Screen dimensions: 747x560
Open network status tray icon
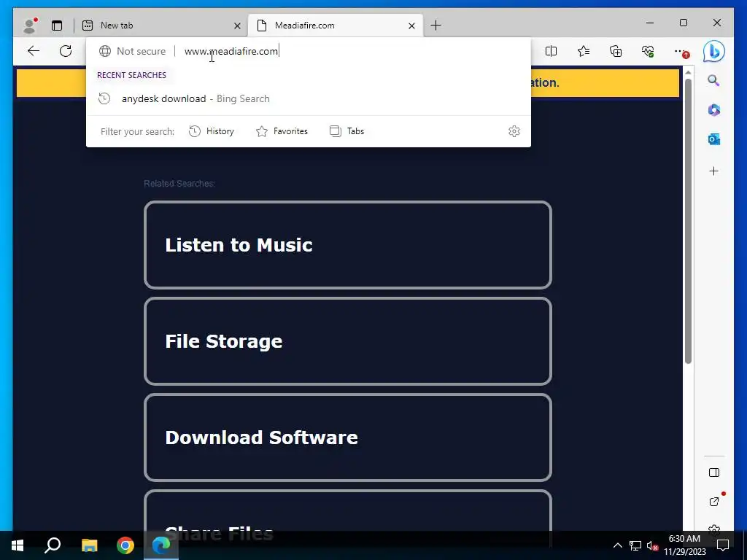point(635,545)
